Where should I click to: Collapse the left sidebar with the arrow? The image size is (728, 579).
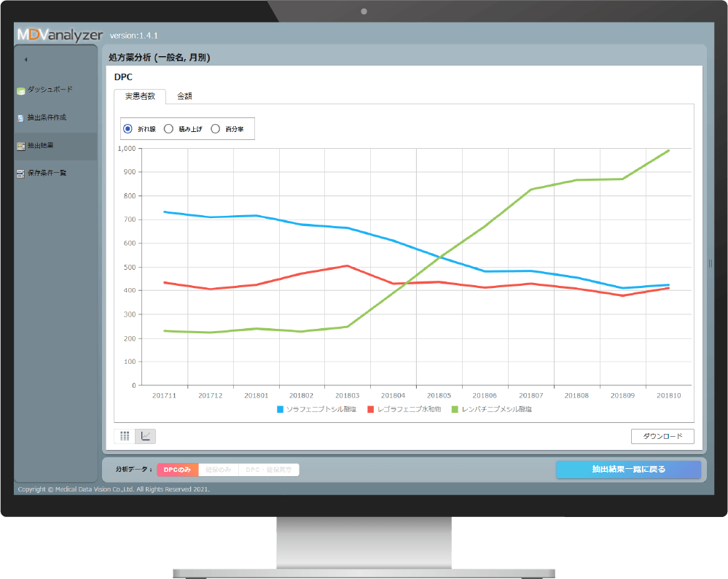(26, 59)
